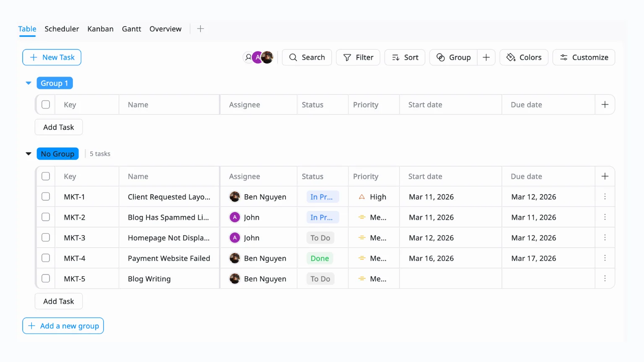Open the Gantt view tab
Image resolution: width=644 pixels, height=362 pixels.
tap(131, 29)
